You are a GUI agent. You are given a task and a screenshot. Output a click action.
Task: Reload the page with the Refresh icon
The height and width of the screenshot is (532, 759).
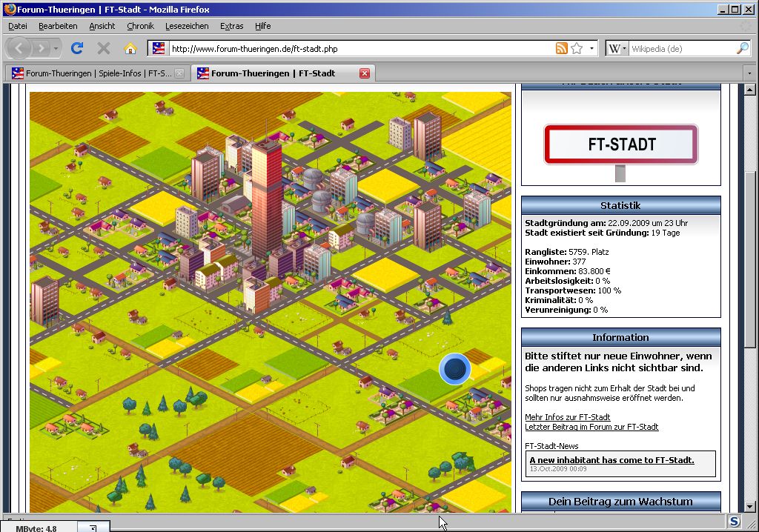pos(77,48)
